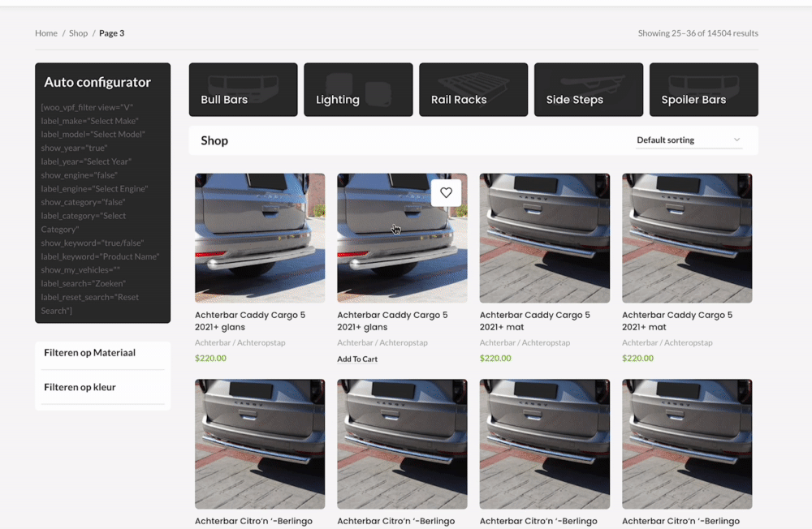Go to Home via breadcrumb
This screenshot has width=812, height=529.
point(46,33)
